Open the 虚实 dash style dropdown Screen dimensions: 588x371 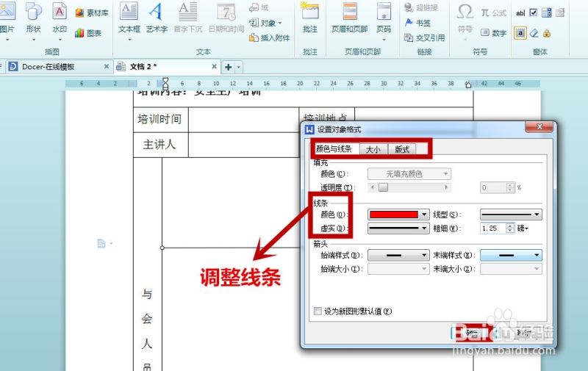[398, 228]
